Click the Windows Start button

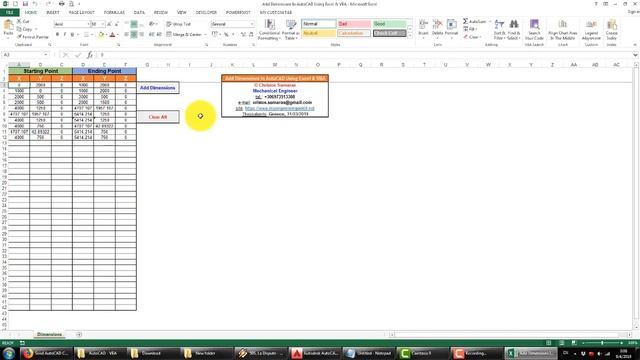point(9,353)
